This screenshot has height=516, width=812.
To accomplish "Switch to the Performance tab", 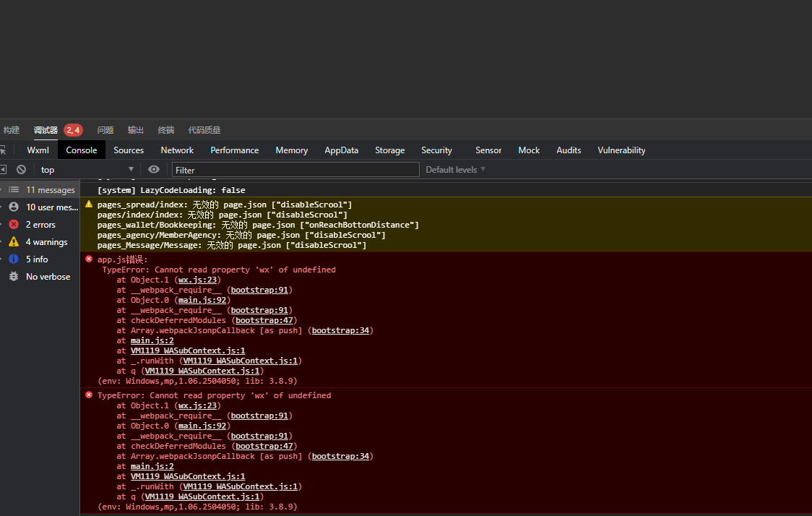I will [x=235, y=150].
